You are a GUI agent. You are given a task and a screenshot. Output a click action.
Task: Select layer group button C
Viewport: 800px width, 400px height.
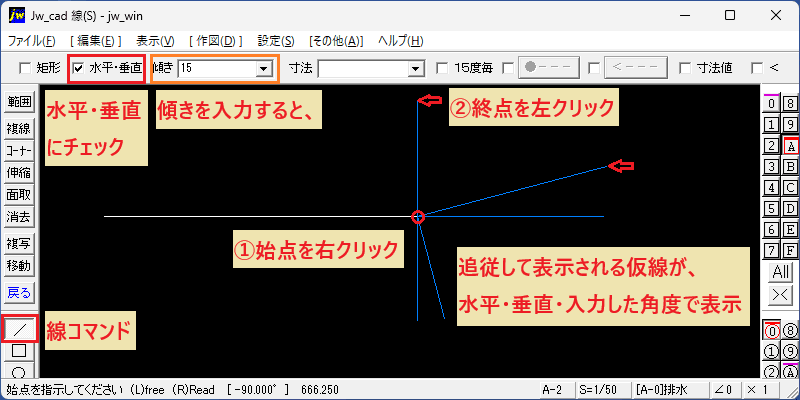790,187
